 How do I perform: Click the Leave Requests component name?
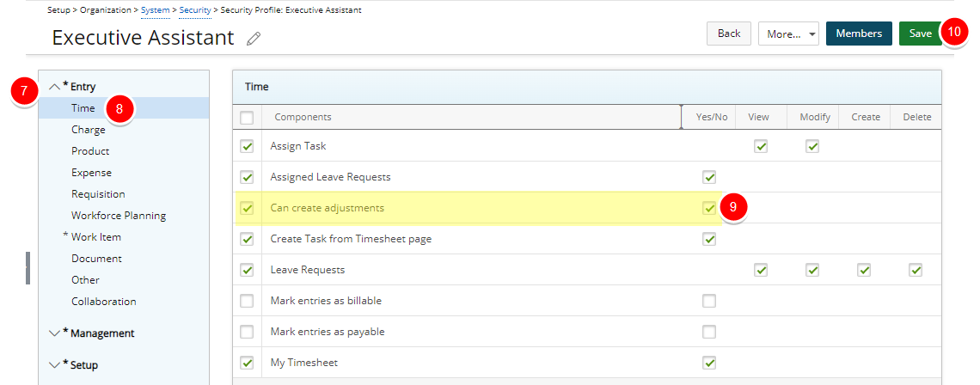(308, 270)
